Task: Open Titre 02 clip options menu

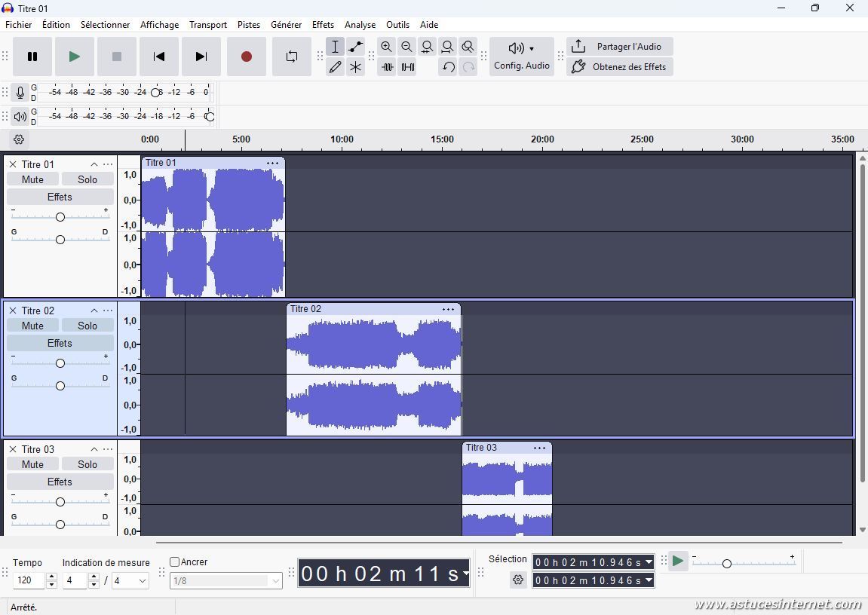Action: [448, 309]
